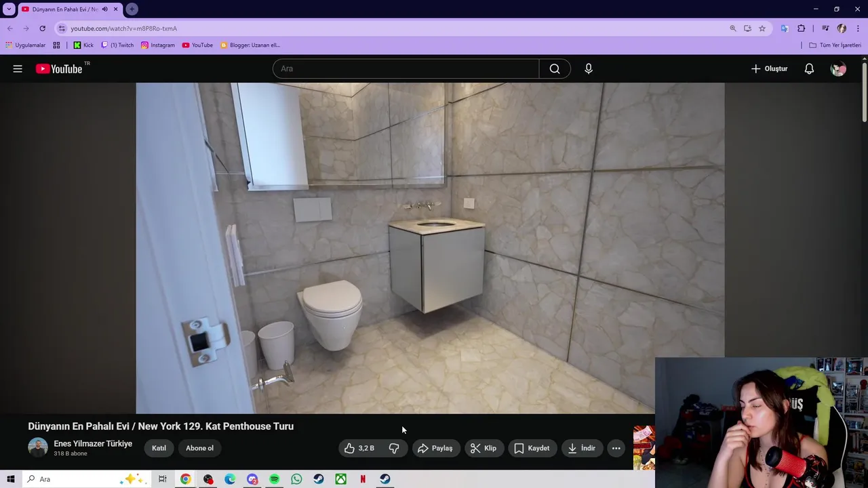Join the channel with Katıl button
The height and width of the screenshot is (488, 868).
point(159,448)
